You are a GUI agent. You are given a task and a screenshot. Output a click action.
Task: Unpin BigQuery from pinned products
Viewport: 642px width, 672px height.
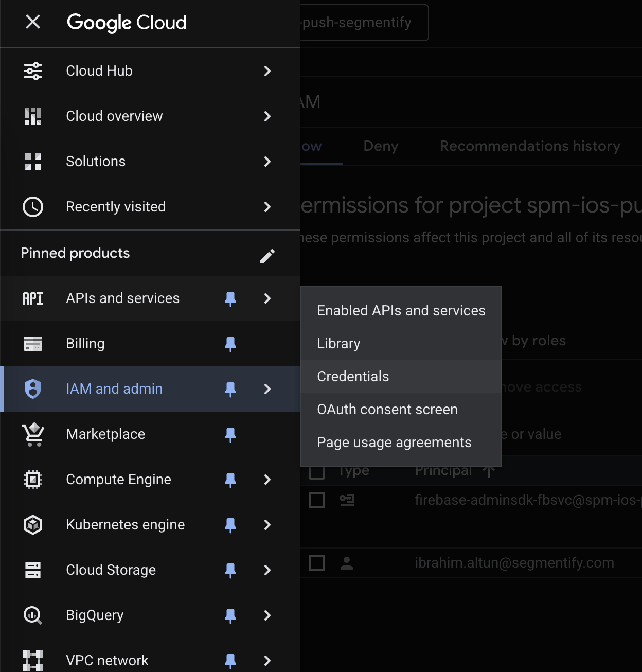(230, 616)
